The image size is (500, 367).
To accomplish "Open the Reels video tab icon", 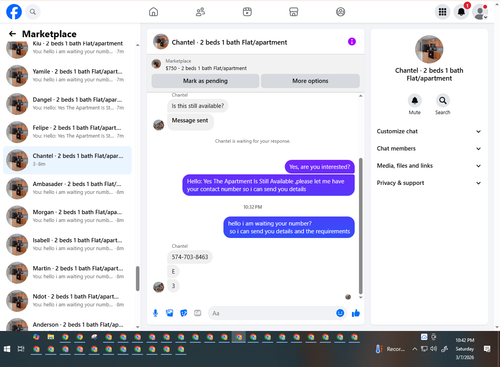I will (247, 12).
